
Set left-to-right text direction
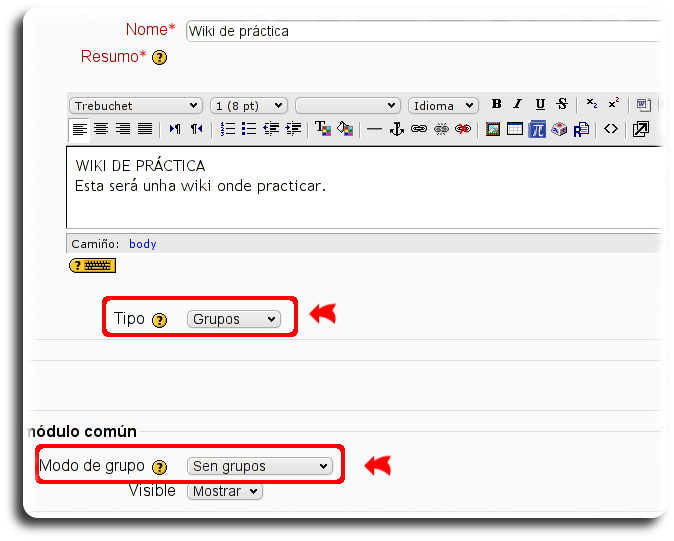[175, 129]
